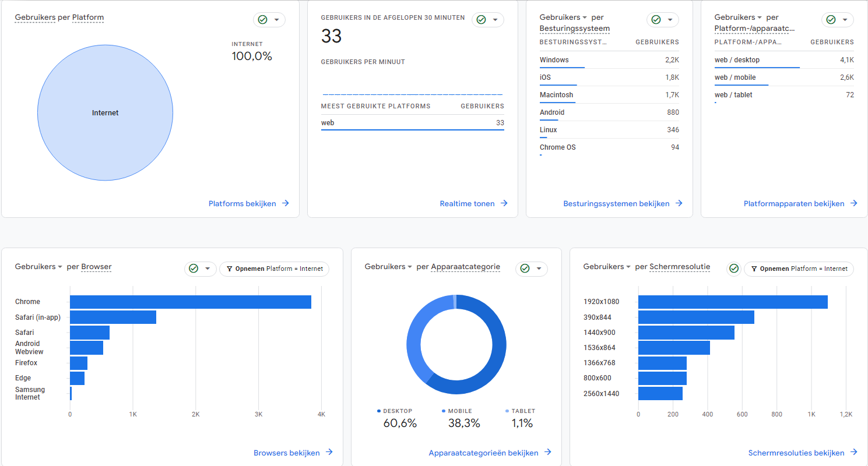The width and height of the screenshot is (868, 466).
Task: Change Gebruikers metric on Besturingssysteem card
Action: [x=563, y=17]
